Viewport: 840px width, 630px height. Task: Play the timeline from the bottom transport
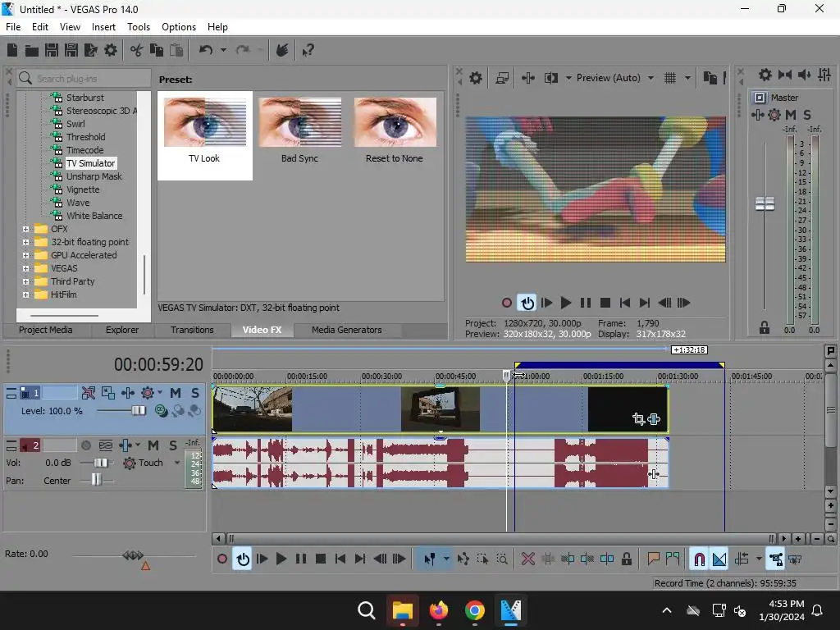click(281, 559)
